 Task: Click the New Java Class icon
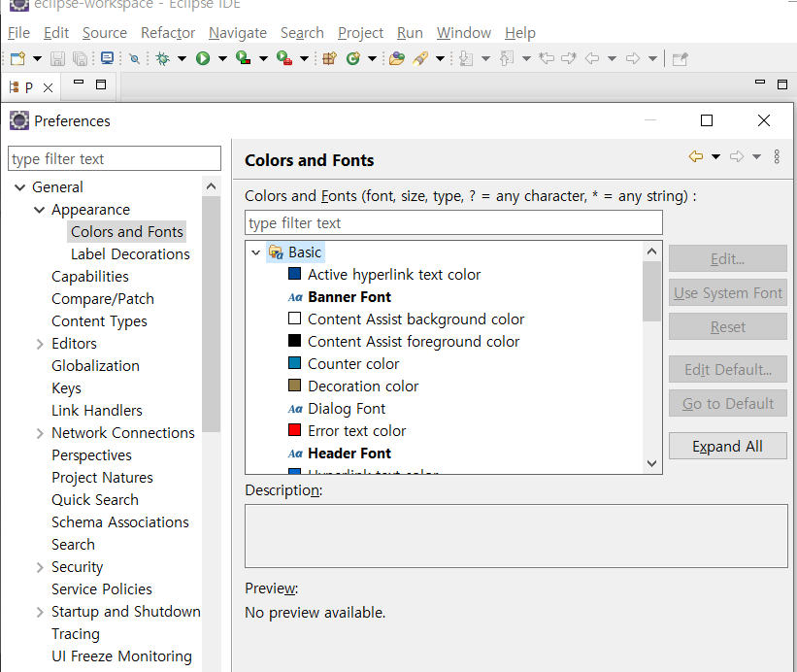[353, 58]
